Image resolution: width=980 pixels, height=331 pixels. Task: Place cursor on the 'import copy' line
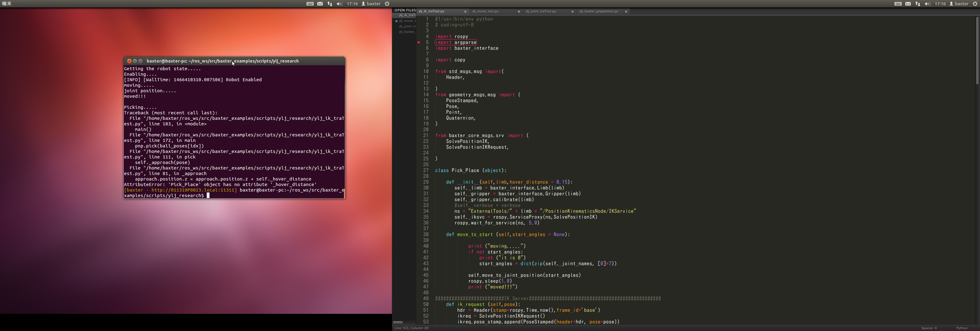tap(450, 60)
